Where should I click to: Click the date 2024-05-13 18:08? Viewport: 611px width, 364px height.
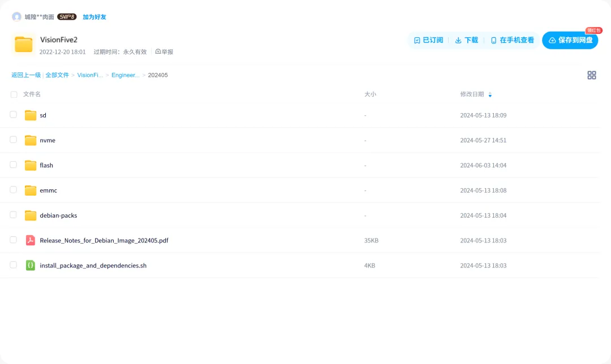[483, 190]
